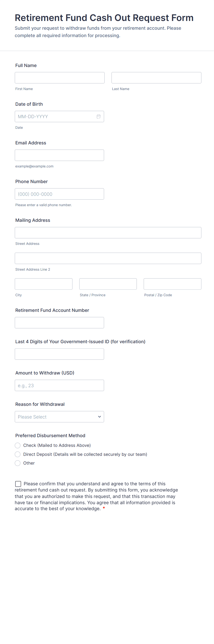This screenshot has height=644, width=214.
Task: Focus the Phone Number field
Action: (59, 194)
